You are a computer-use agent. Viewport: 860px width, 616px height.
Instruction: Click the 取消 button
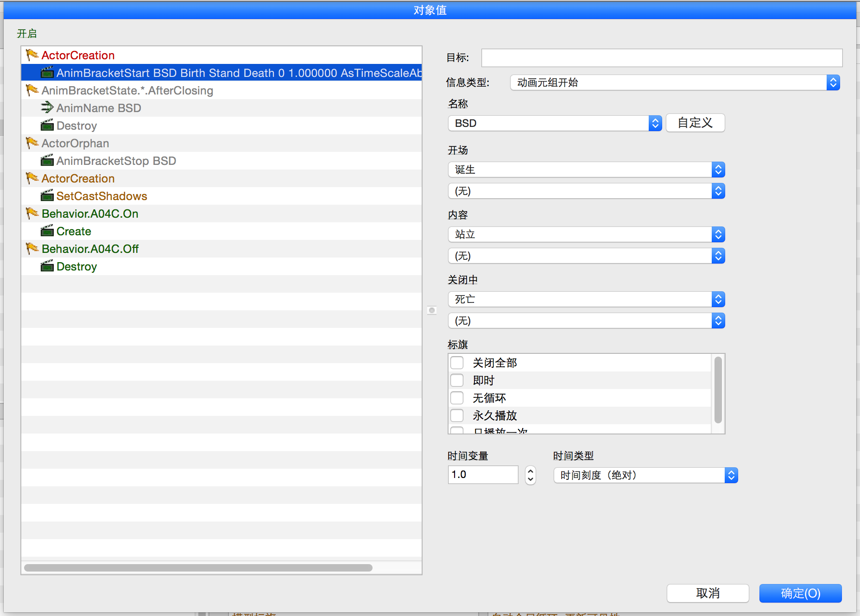(708, 593)
